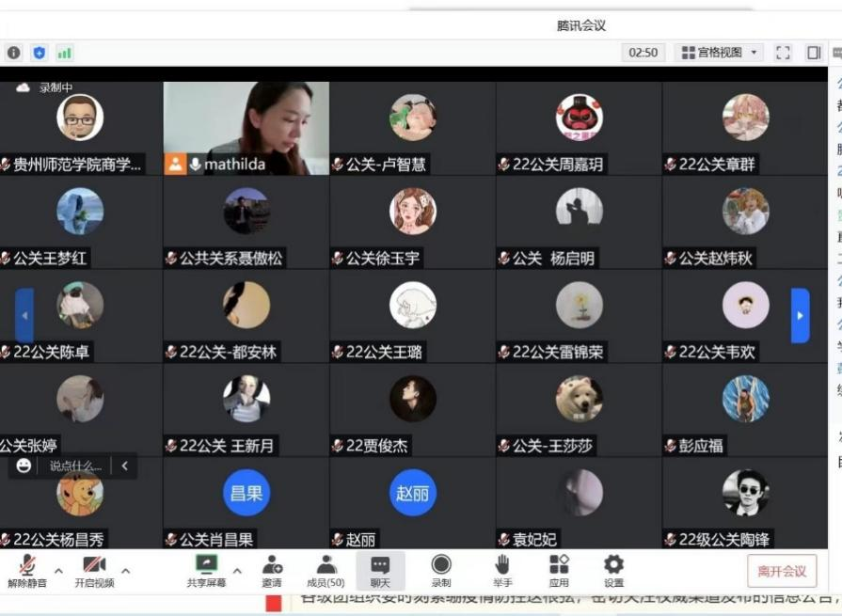Image resolution: width=842 pixels, height=616 pixels.
Task: Open the members (成员) list
Action: pos(326,570)
